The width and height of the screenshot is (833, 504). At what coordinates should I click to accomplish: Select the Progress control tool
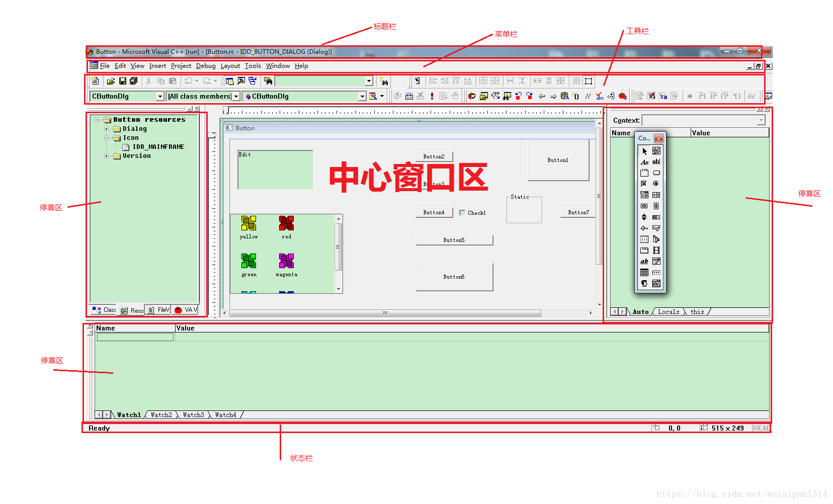[656, 217]
